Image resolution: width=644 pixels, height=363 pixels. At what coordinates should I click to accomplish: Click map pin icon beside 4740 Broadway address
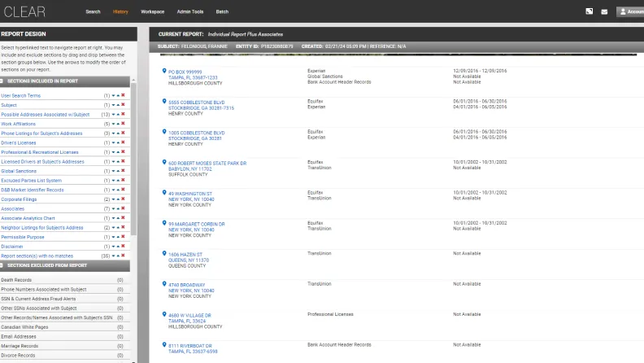[164, 284]
